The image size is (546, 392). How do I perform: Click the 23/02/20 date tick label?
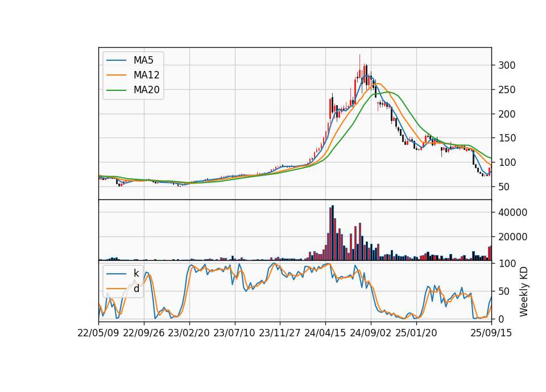[189, 333]
